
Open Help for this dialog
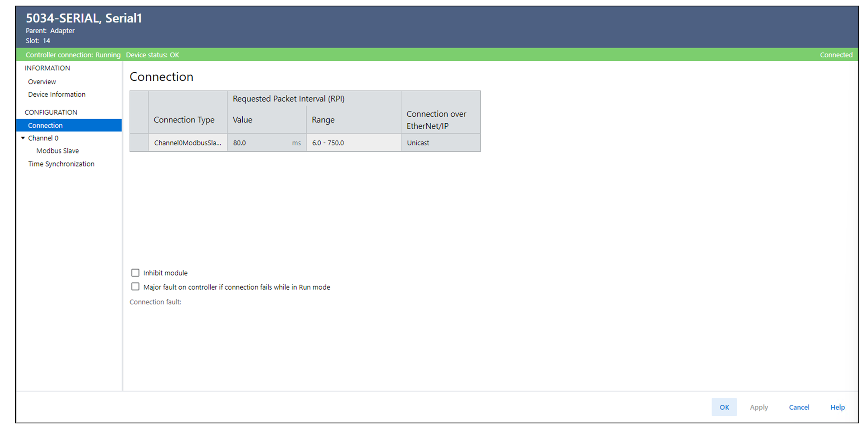point(837,407)
